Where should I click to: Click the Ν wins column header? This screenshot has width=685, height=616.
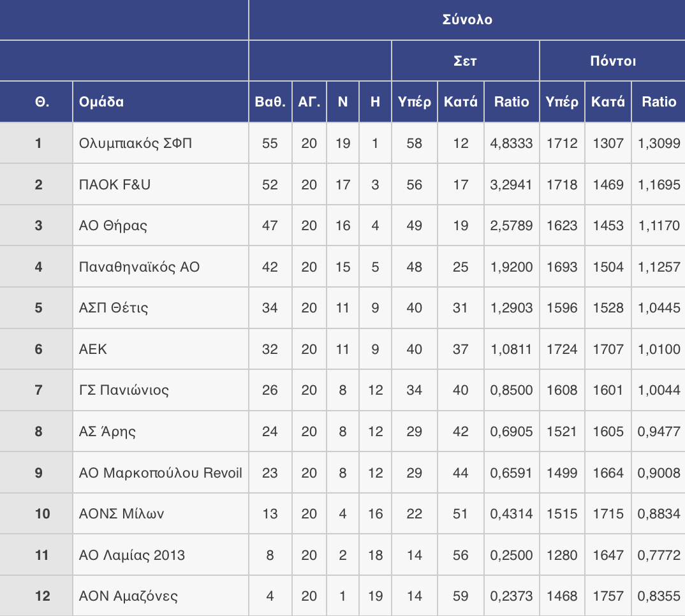coord(342,102)
